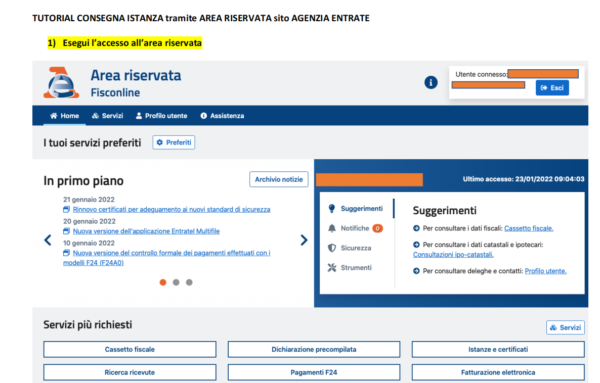Click the Sicurezza shield icon
Screen dimensions: 600x383
point(332,248)
